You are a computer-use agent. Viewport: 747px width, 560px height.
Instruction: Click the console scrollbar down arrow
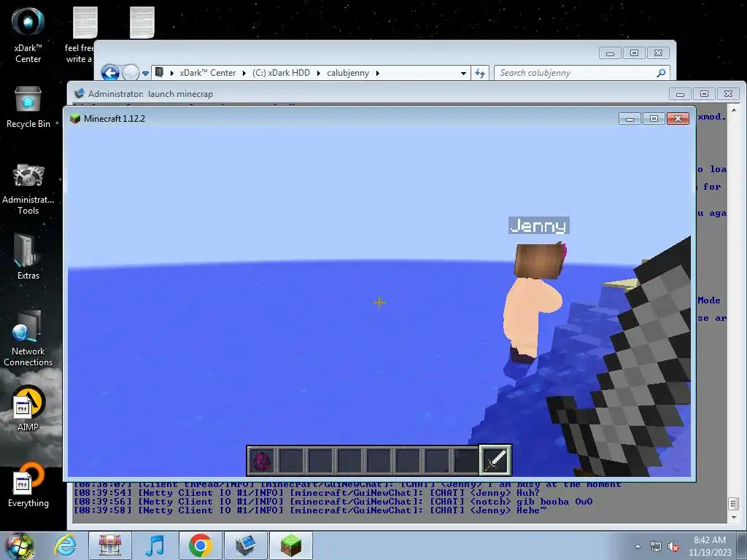pyautogui.click(x=734, y=517)
